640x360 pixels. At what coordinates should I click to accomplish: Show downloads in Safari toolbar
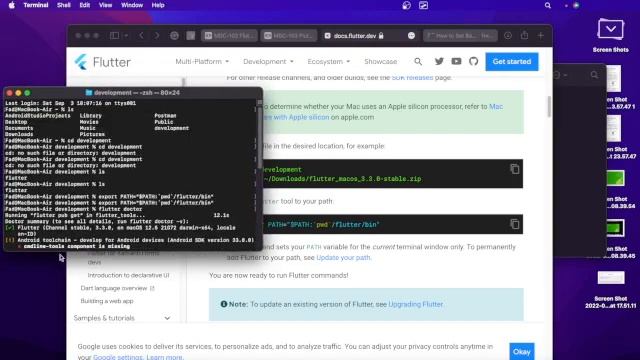pyautogui.click(x=508, y=36)
